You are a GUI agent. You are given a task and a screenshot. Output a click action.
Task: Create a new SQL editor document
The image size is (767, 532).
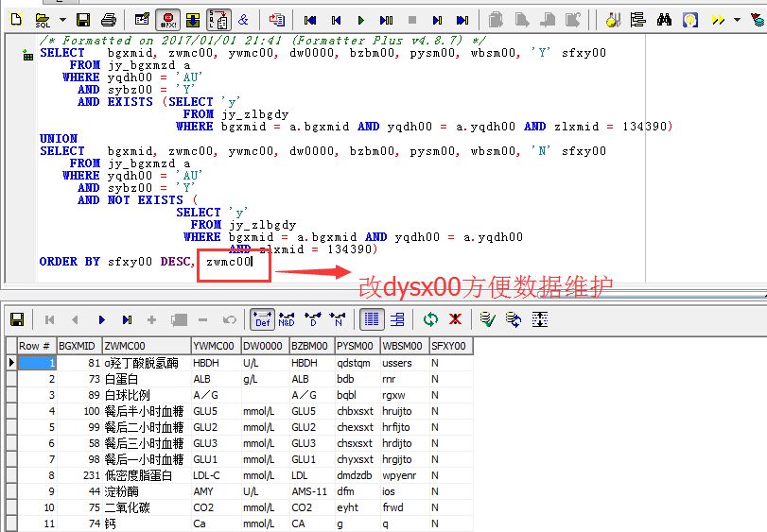point(16,20)
